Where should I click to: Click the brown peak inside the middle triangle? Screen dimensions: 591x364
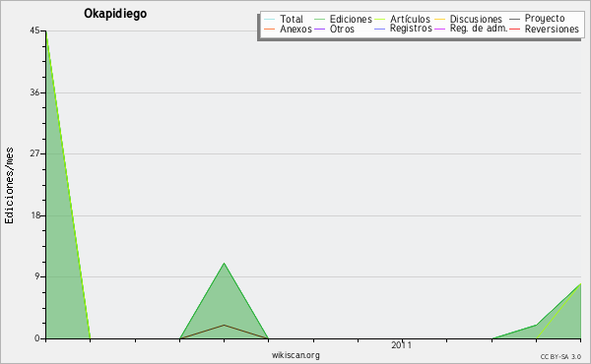224,326
